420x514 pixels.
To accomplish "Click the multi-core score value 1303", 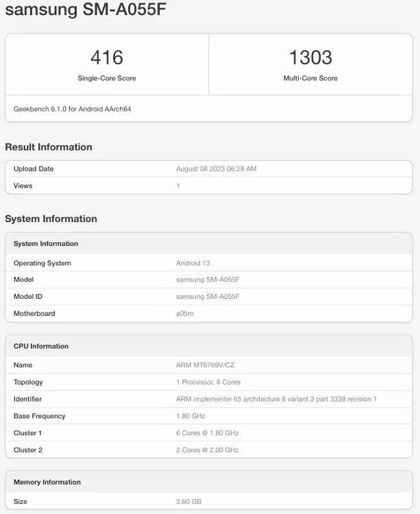I will coord(310,58).
